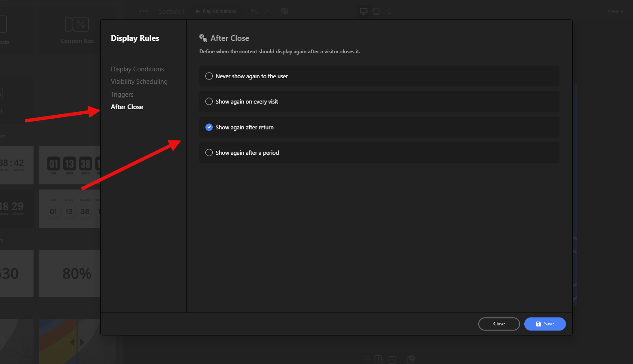Switch to mobile device preview
Screen dimensions: 633x364
pos(389,11)
